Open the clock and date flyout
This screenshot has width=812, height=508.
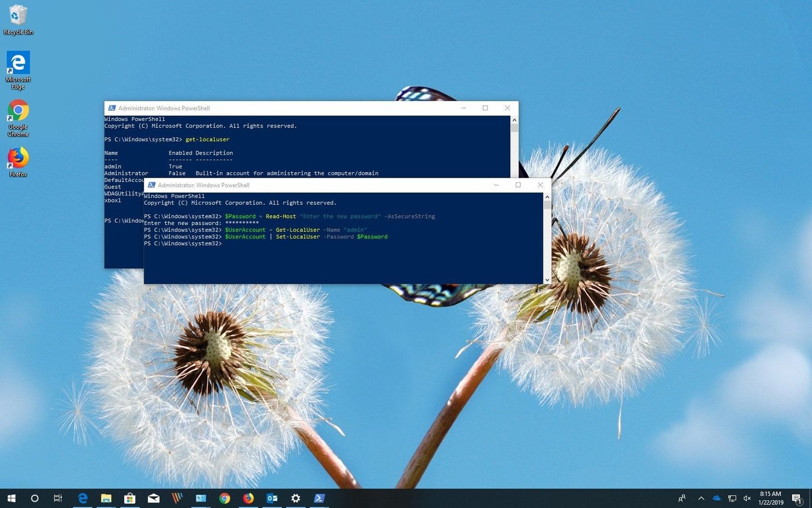[770, 498]
